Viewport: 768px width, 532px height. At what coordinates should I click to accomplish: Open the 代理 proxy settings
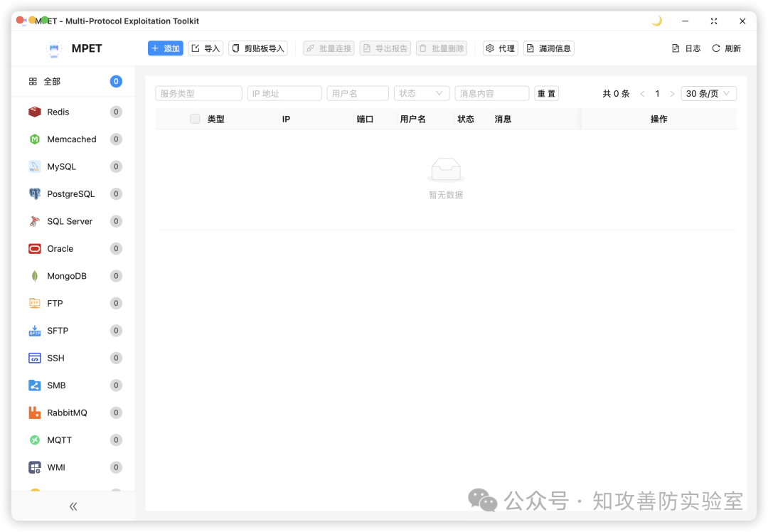(500, 48)
